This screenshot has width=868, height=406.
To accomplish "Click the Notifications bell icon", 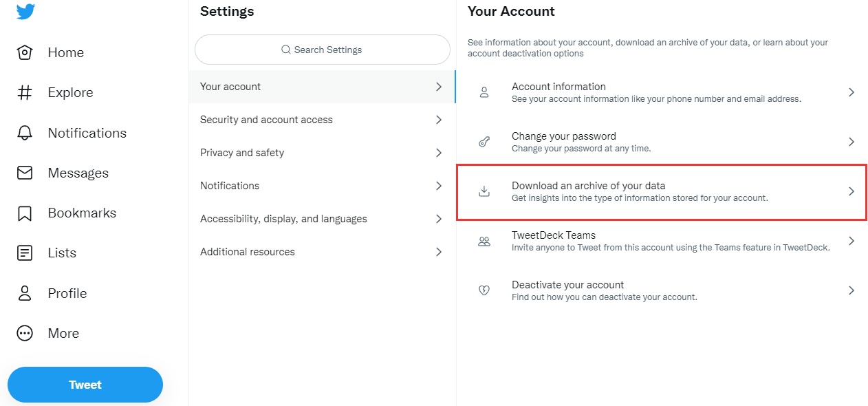I will coord(24,132).
